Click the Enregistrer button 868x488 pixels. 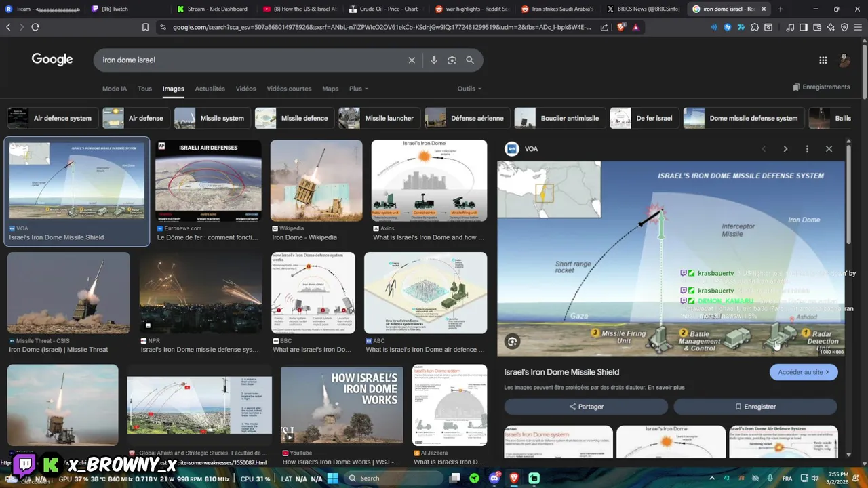[x=755, y=407]
